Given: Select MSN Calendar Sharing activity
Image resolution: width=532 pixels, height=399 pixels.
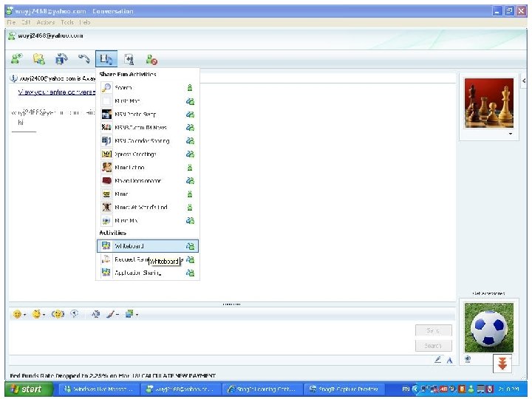Looking at the screenshot, I should pos(148,141).
